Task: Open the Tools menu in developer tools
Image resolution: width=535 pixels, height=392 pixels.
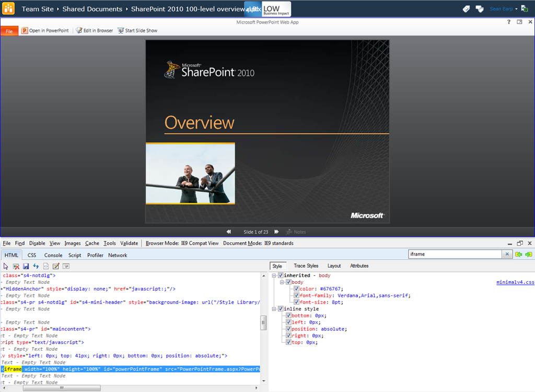Action: (110, 243)
